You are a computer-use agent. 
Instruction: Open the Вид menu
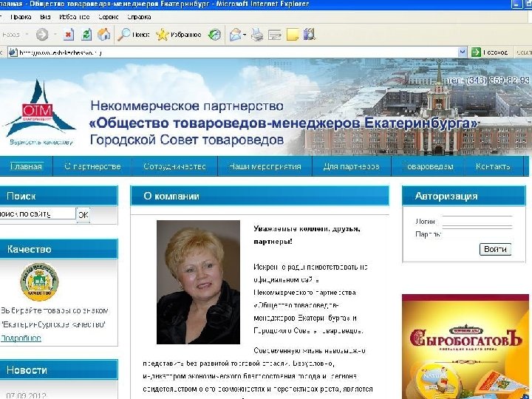(x=45, y=17)
